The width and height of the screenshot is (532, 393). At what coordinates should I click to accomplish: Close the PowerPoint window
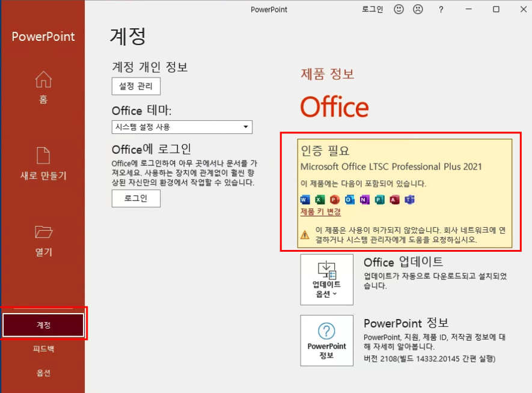pyautogui.click(x=524, y=9)
